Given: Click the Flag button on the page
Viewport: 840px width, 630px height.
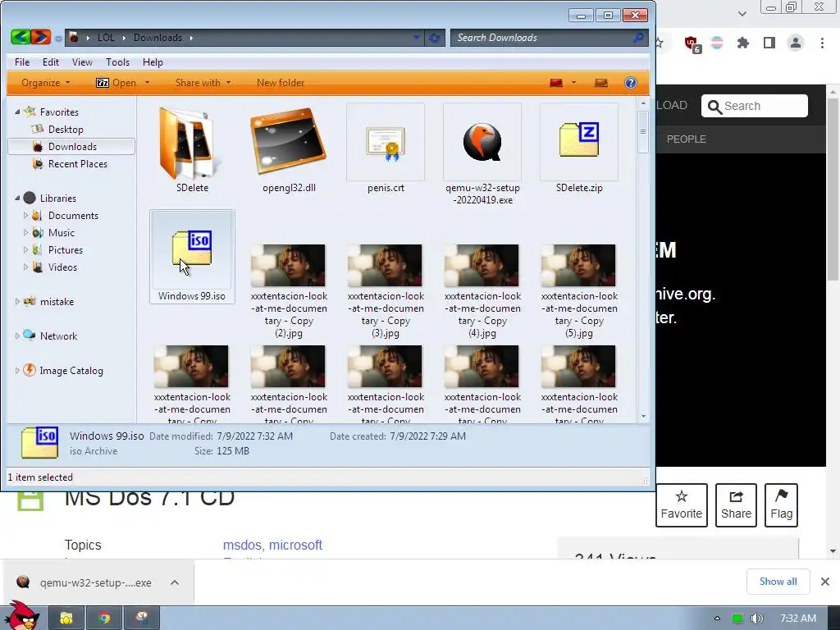Looking at the screenshot, I should pyautogui.click(x=781, y=505).
